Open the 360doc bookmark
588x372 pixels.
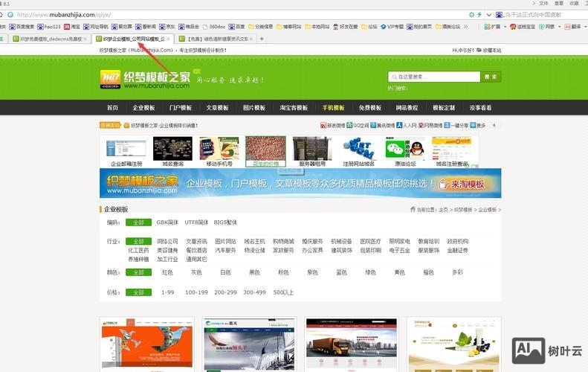pyautogui.click(x=214, y=27)
